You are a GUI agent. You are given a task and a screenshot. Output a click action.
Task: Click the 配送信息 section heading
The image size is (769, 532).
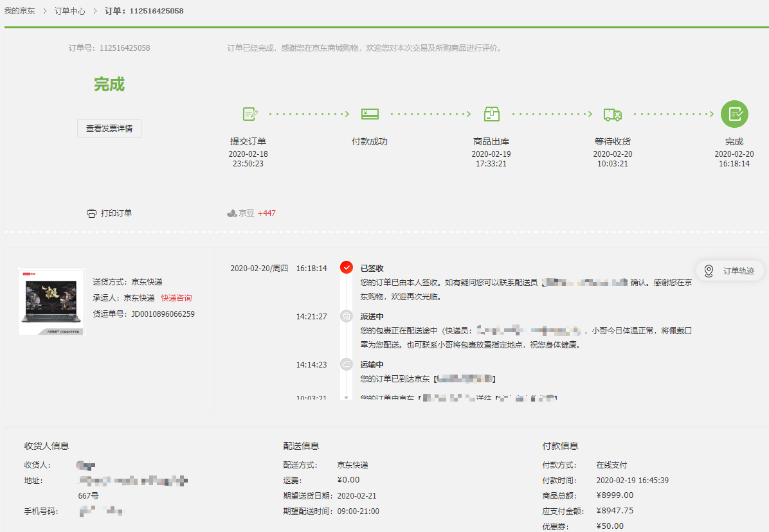301,446
